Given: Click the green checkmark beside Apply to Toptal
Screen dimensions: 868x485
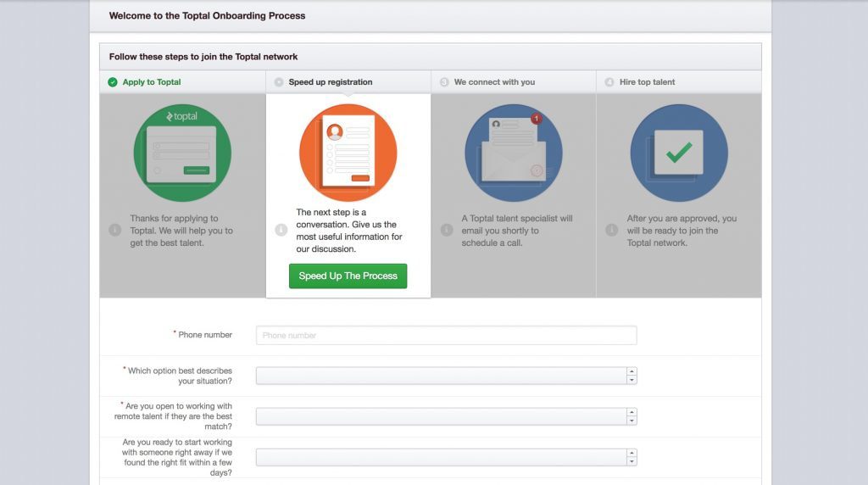Looking at the screenshot, I should tap(113, 82).
